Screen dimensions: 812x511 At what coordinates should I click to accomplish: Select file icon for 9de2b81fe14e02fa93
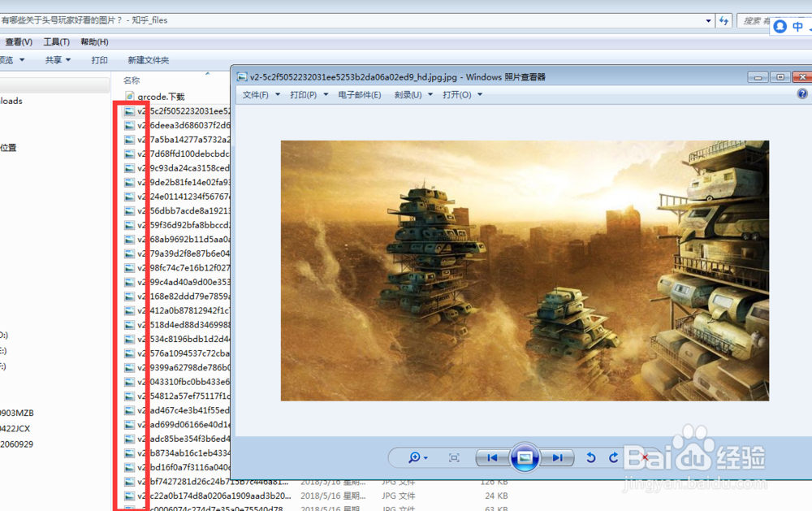[x=129, y=183]
